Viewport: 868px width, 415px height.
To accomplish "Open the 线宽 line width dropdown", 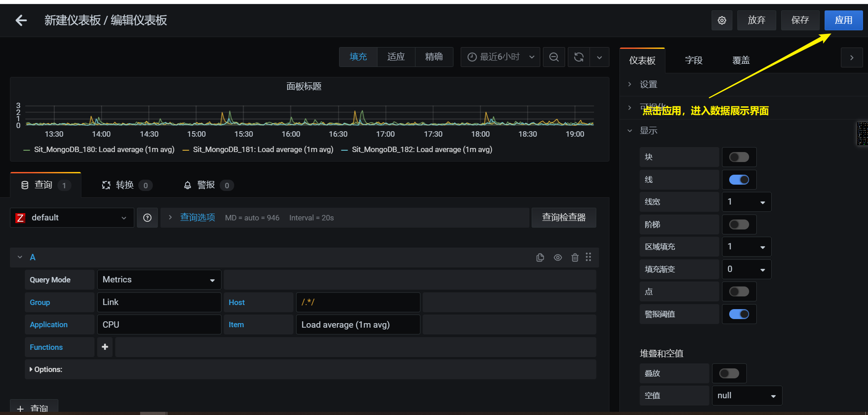I will (746, 202).
